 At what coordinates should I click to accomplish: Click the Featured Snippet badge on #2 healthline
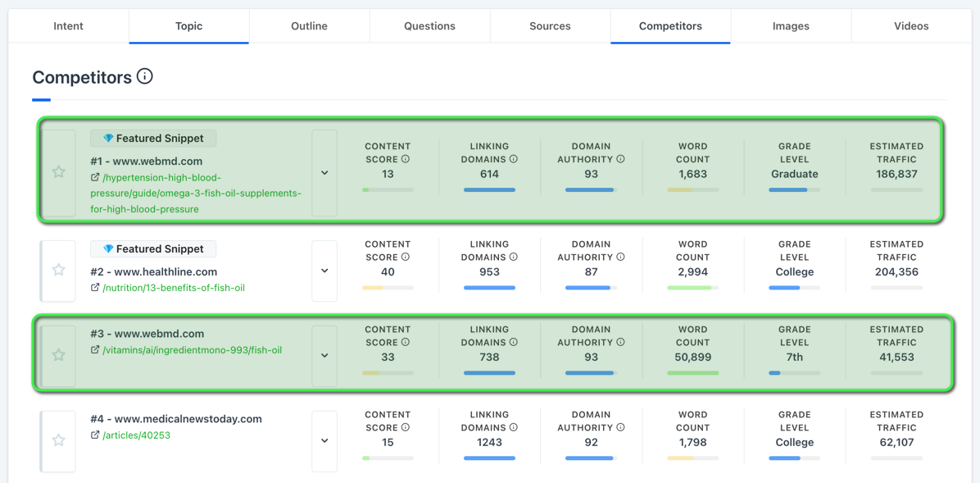[153, 249]
